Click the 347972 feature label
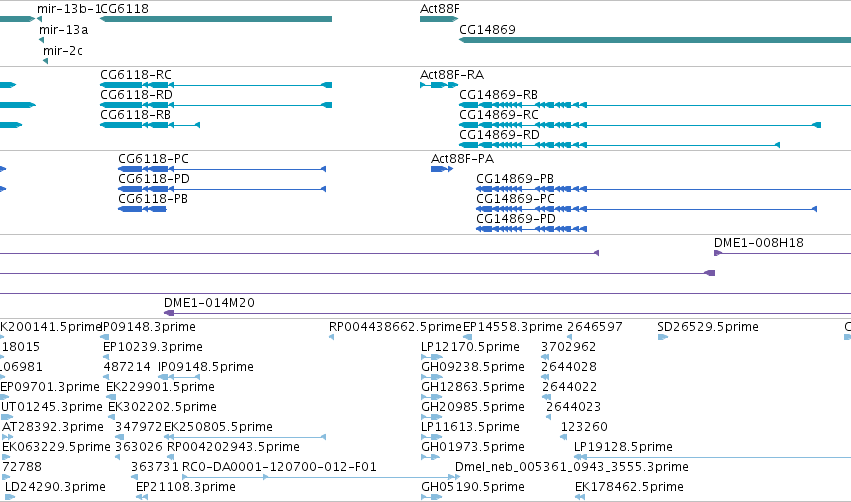The image size is (851, 502). tap(138, 427)
